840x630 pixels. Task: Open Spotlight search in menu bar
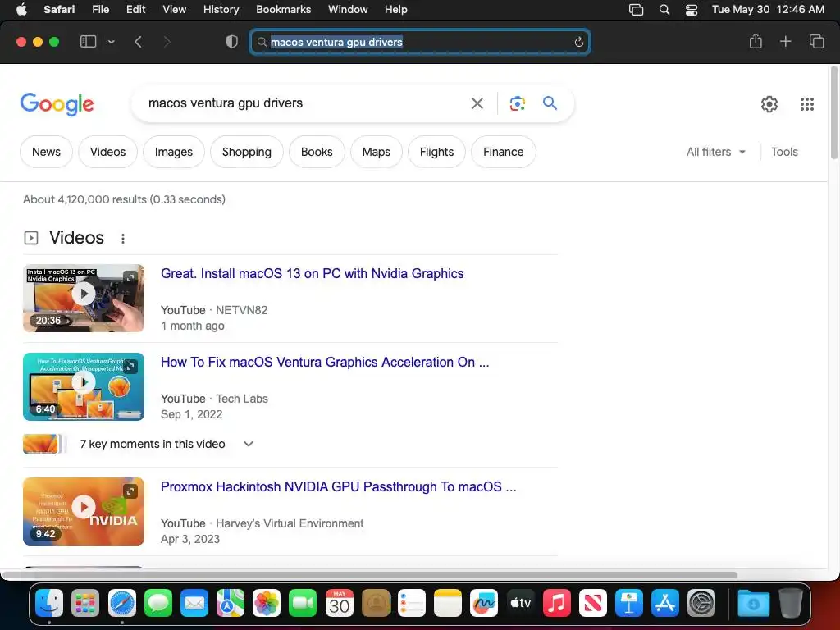click(664, 10)
